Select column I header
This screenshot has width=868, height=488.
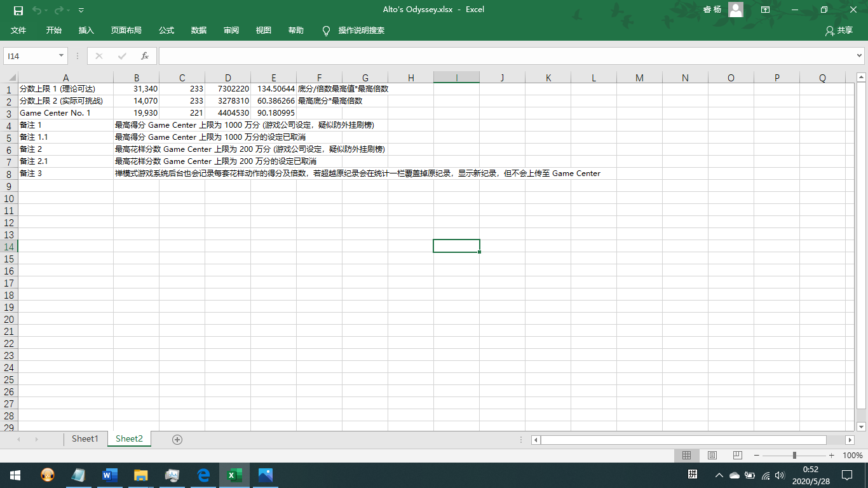(456, 78)
